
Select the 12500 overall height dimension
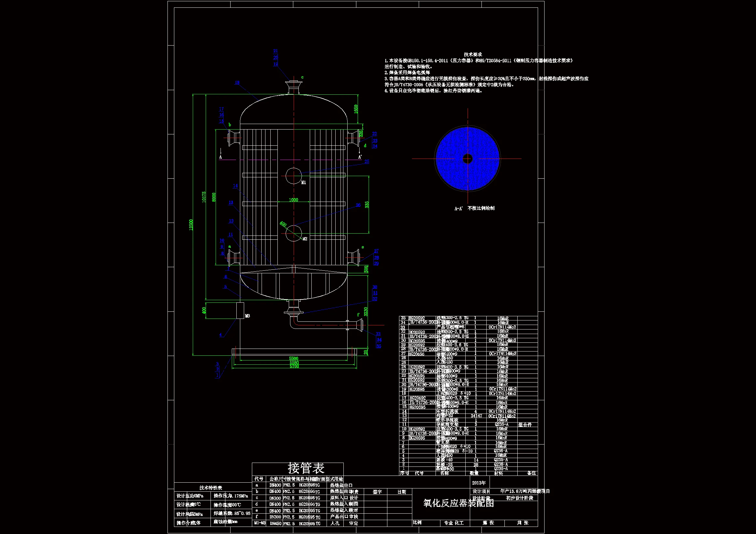click(x=191, y=225)
